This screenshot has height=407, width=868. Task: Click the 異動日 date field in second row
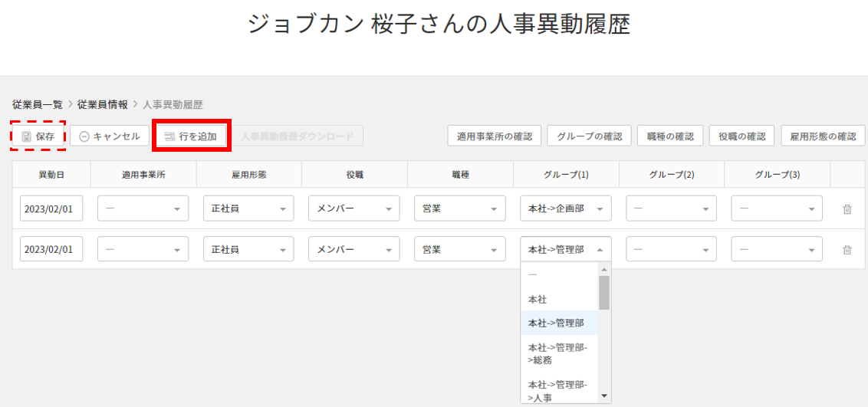pos(51,249)
